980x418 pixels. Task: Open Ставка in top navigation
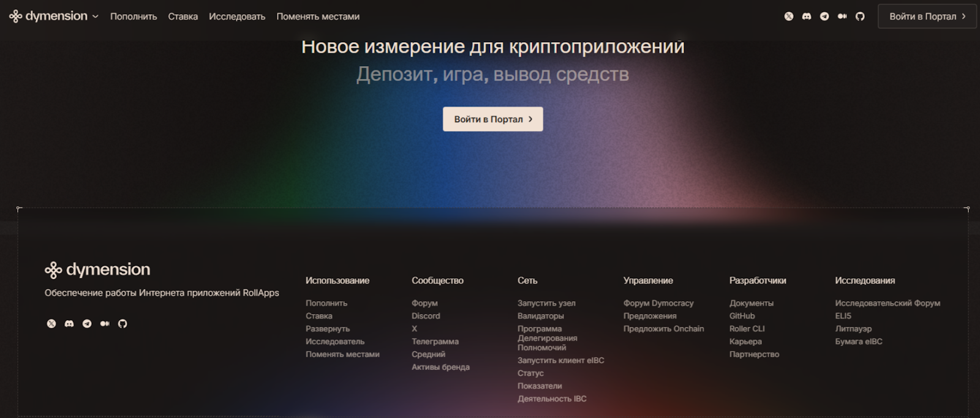183,17
